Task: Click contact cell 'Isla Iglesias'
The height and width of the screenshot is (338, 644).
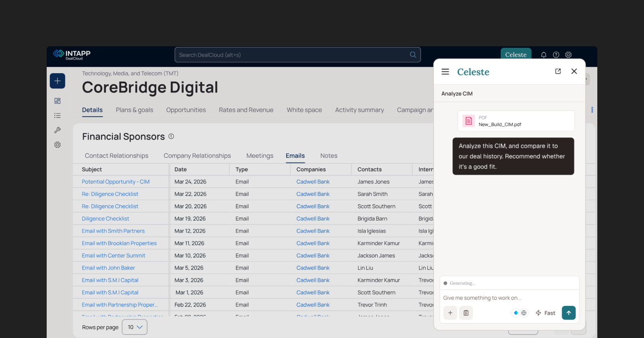Action: click(372, 231)
